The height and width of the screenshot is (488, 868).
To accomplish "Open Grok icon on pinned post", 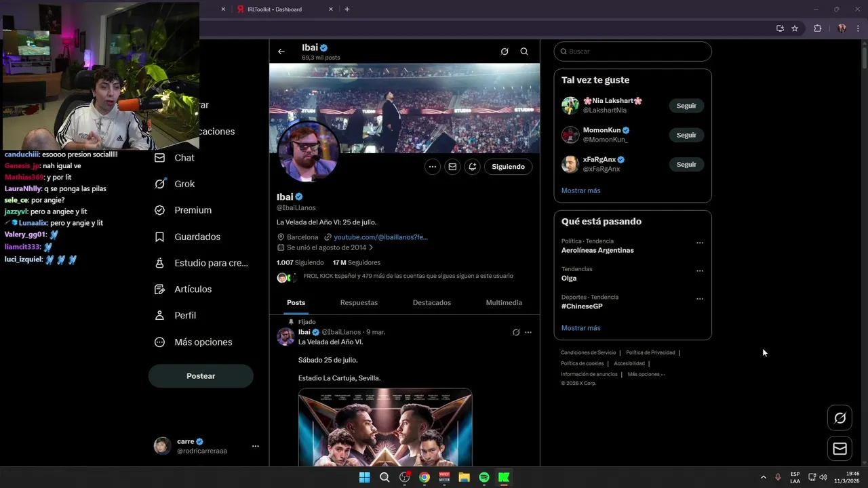I will click(x=516, y=332).
